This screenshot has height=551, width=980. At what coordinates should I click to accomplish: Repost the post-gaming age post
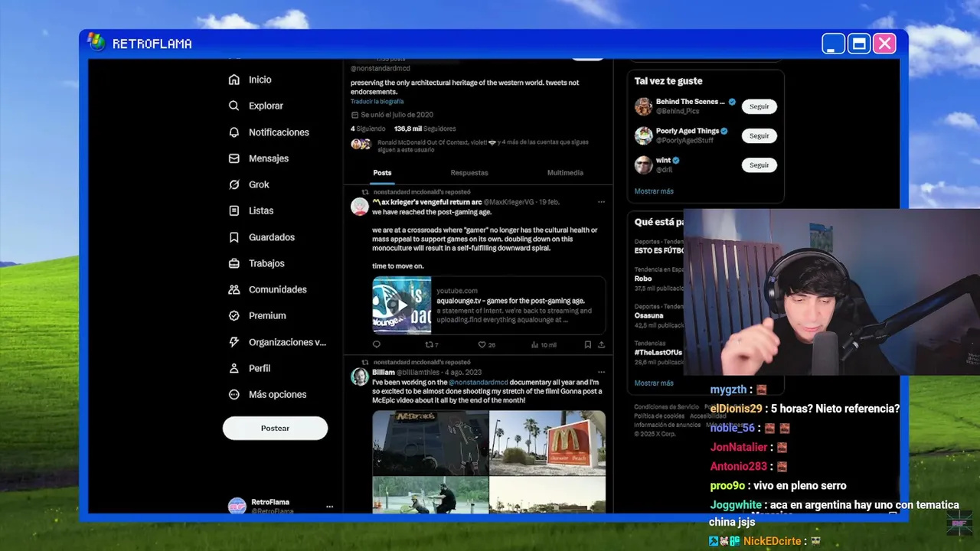pyautogui.click(x=431, y=344)
